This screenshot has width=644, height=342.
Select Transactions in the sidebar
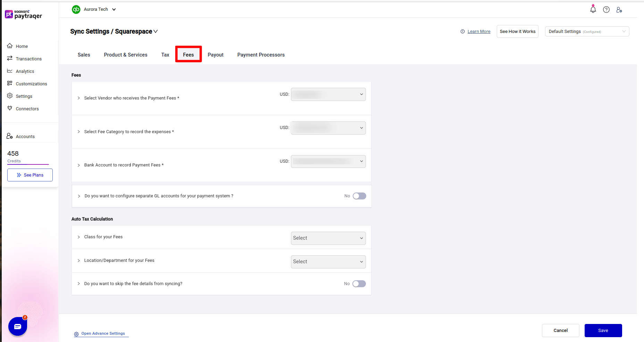(x=29, y=59)
